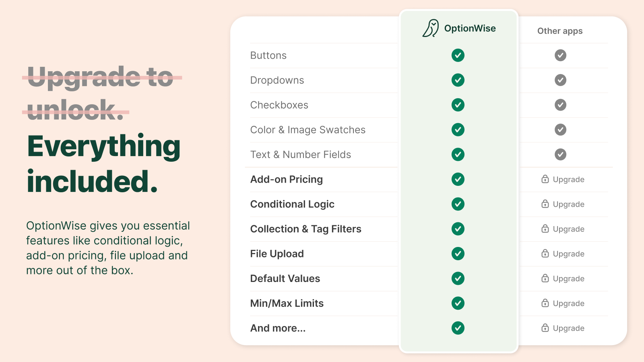Click the lock icon in Default Values row
Screen dimensions: 644x362
(x=545, y=278)
